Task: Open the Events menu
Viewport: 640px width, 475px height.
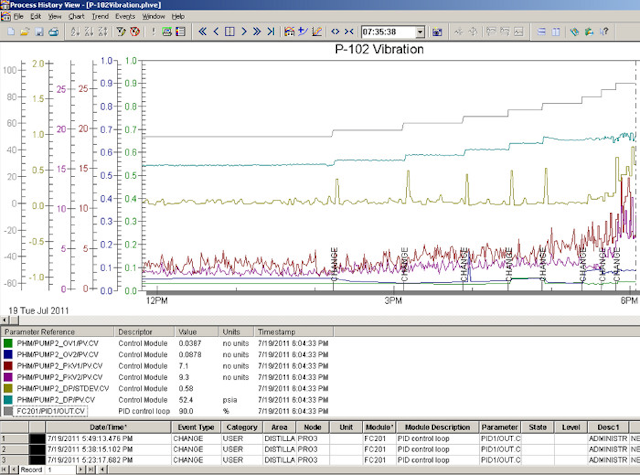Action: [x=126, y=17]
